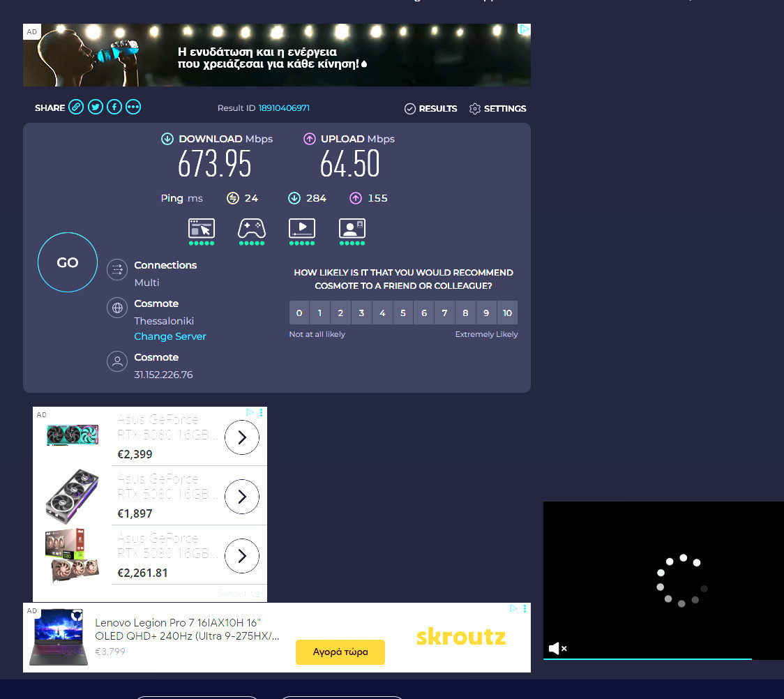784x699 pixels.
Task: Share result on Facebook
Action: (x=114, y=107)
